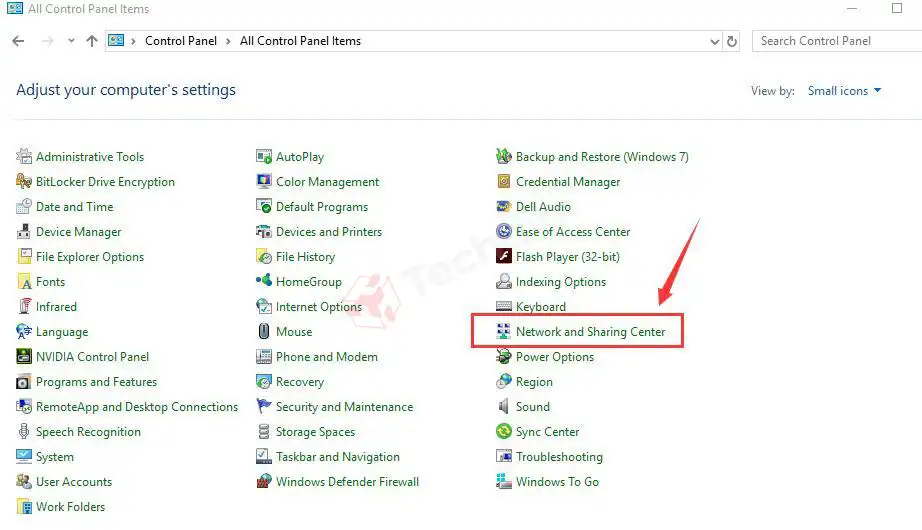Go back with the back arrow
The width and height of the screenshot is (922, 530).
18,41
